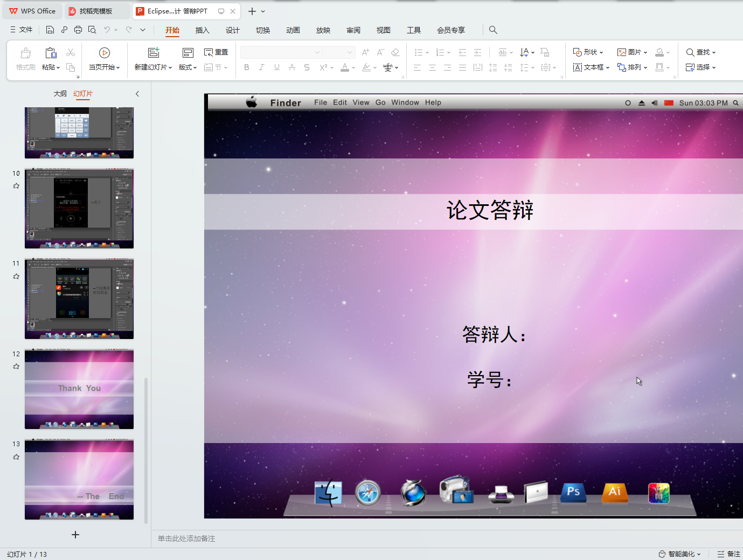
Task: Click the search magnifier beside 会员专享
Action: (x=493, y=30)
